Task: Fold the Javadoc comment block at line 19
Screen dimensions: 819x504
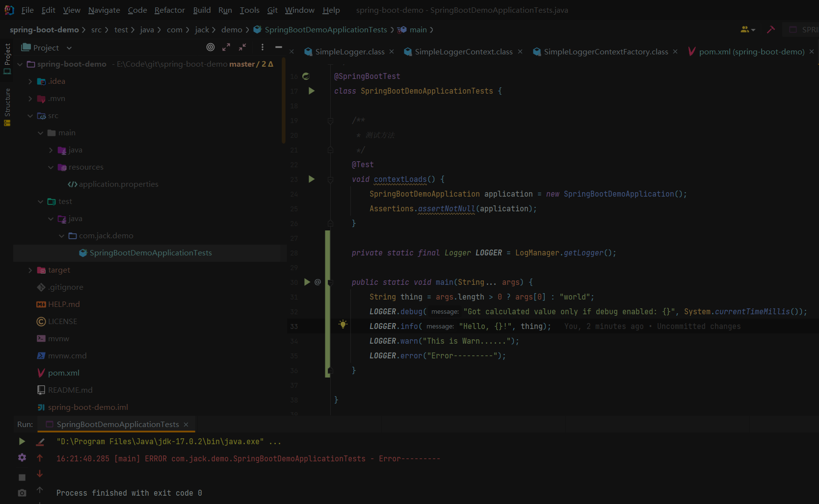Action: click(x=330, y=121)
